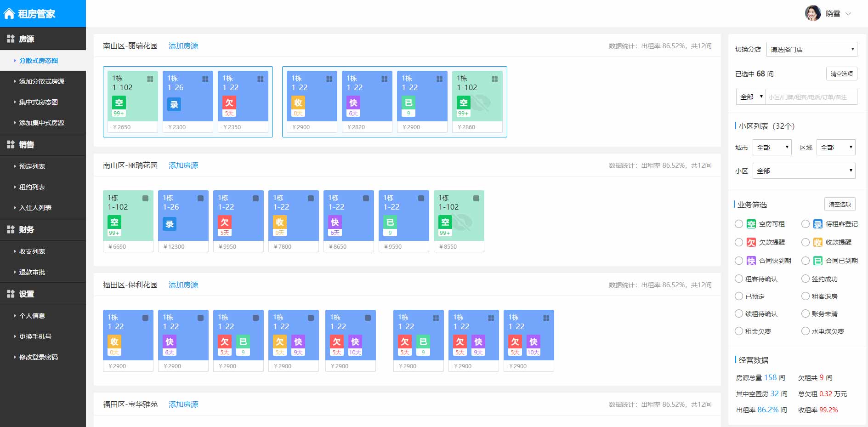Click the 晓雪 user avatar picture
Viewport: 868px width, 427px height.
pos(813,13)
